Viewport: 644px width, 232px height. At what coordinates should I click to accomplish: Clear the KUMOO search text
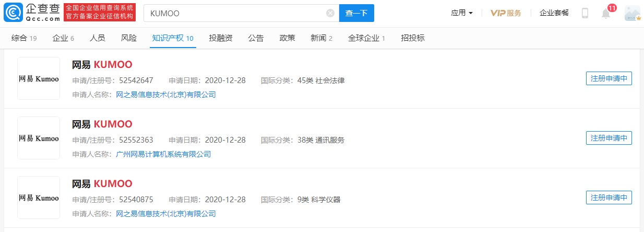point(330,13)
